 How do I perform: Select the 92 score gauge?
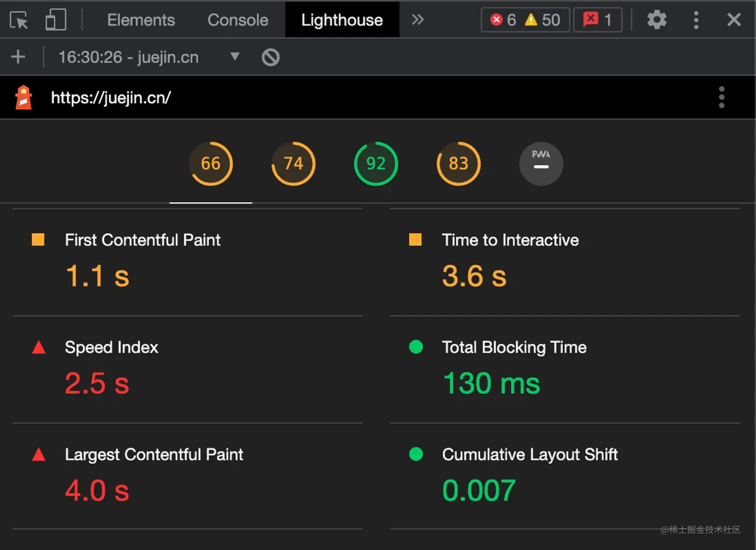point(376,164)
